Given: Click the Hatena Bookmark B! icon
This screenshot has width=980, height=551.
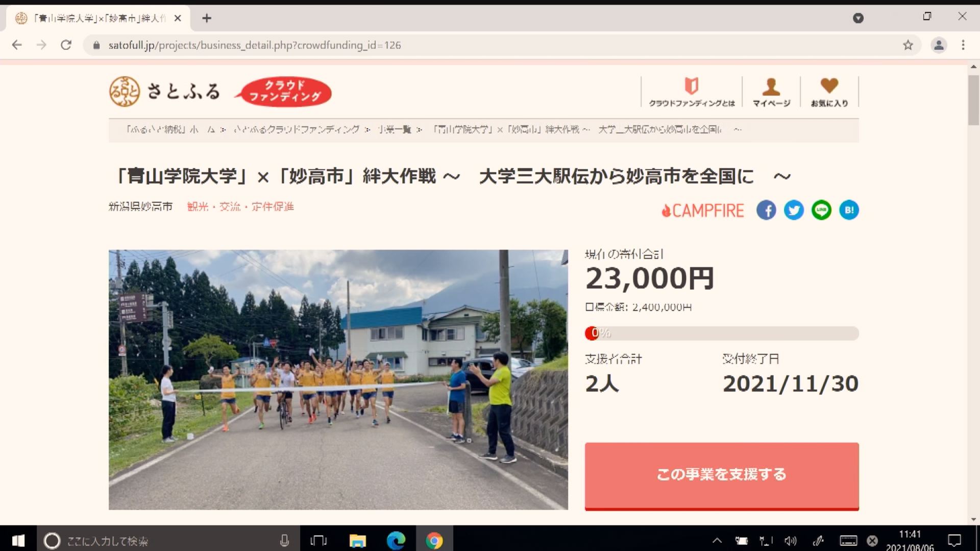Looking at the screenshot, I should point(849,210).
